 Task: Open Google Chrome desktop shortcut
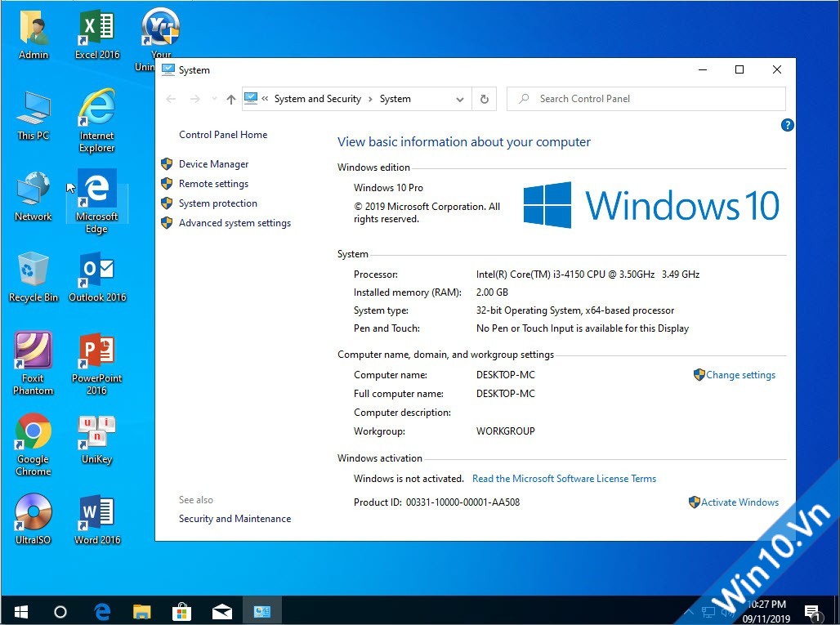click(34, 444)
